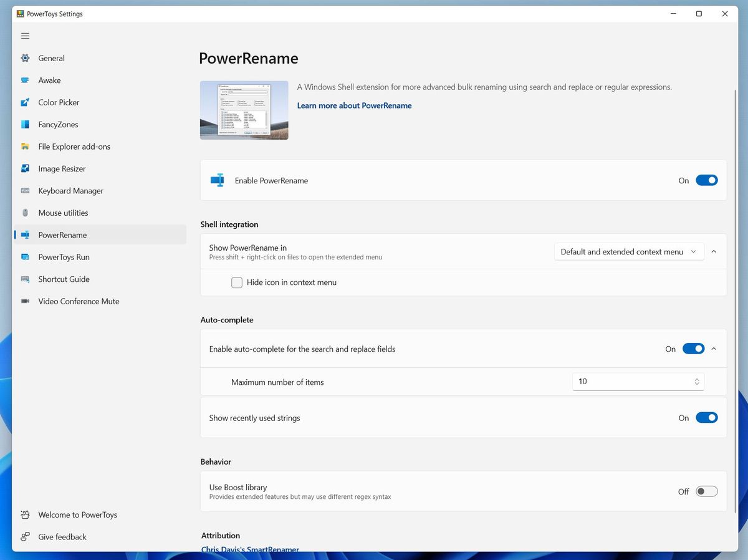This screenshot has height=560, width=748.
Task: Click the Image Resizer icon
Action: point(25,168)
